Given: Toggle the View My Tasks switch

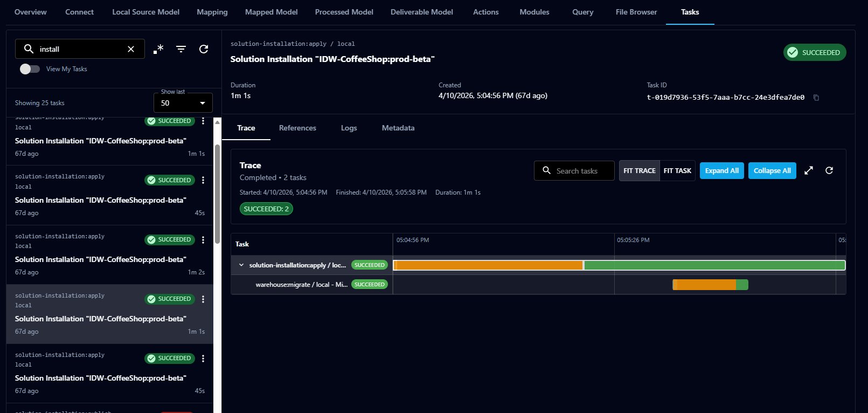Looking at the screenshot, I should (30, 69).
